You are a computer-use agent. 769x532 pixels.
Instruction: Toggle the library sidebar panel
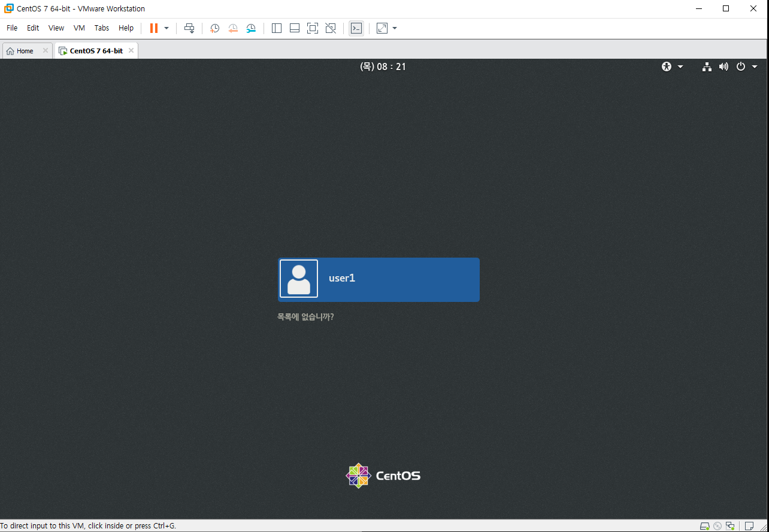[x=277, y=28]
